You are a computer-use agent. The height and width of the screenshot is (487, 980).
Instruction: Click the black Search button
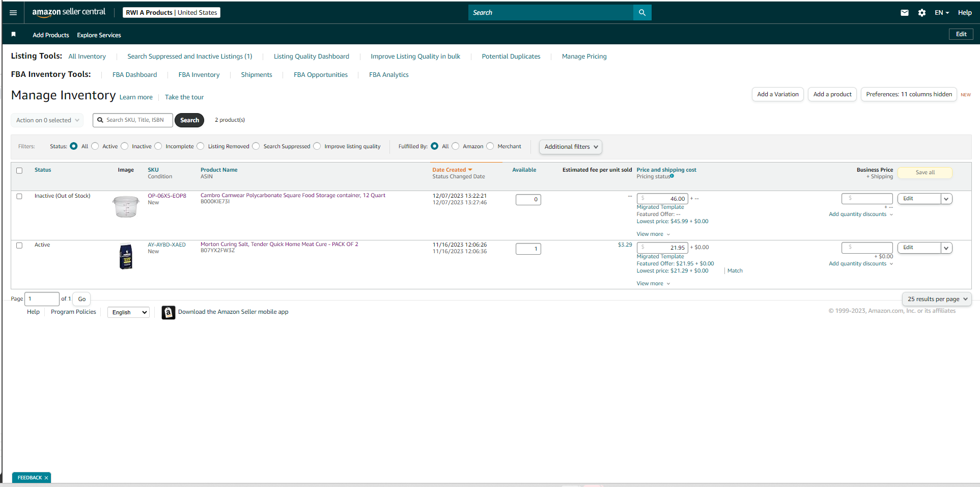coord(189,120)
